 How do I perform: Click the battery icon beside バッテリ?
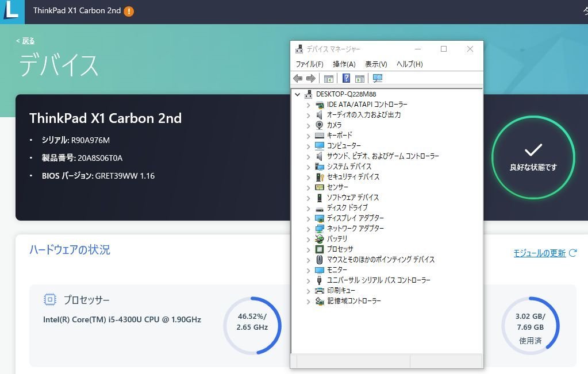click(320, 239)
